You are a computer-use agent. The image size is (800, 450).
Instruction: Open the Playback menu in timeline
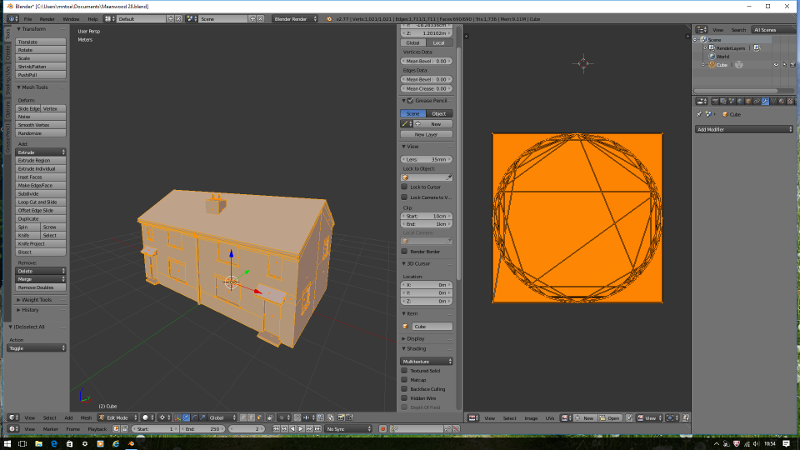(x=97, y=429)
